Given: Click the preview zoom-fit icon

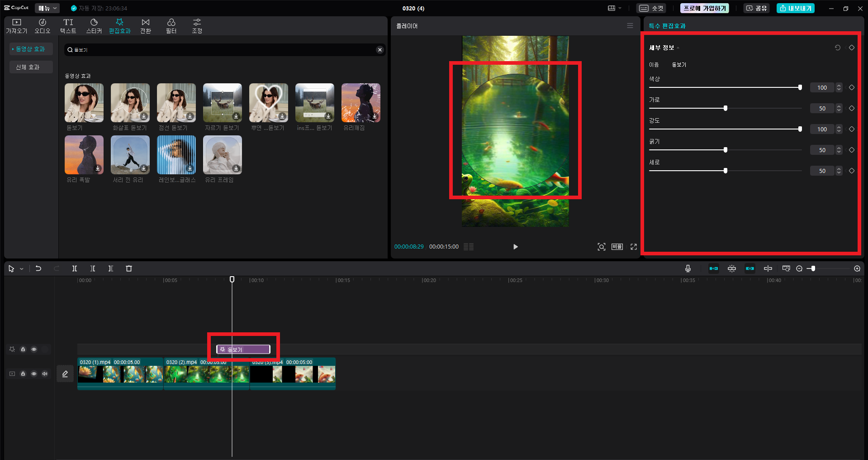Looking at the screenshot, I should point(602,247).
